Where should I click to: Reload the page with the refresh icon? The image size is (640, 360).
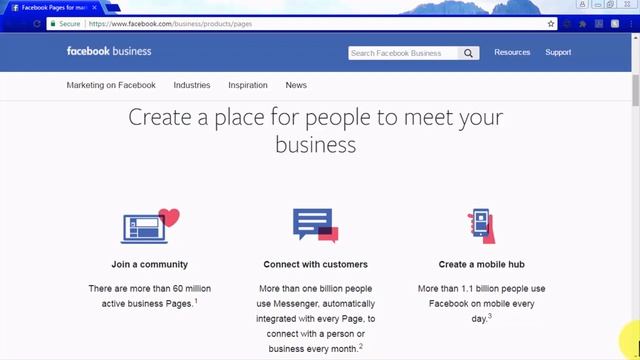(x=37, y=24)
